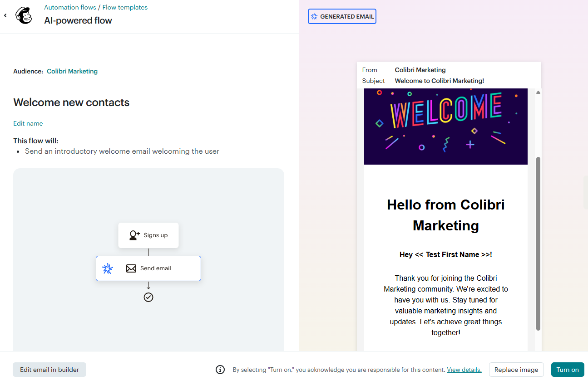
Task: Click the checkmark icon at the flow end
Action: [148, 297]
